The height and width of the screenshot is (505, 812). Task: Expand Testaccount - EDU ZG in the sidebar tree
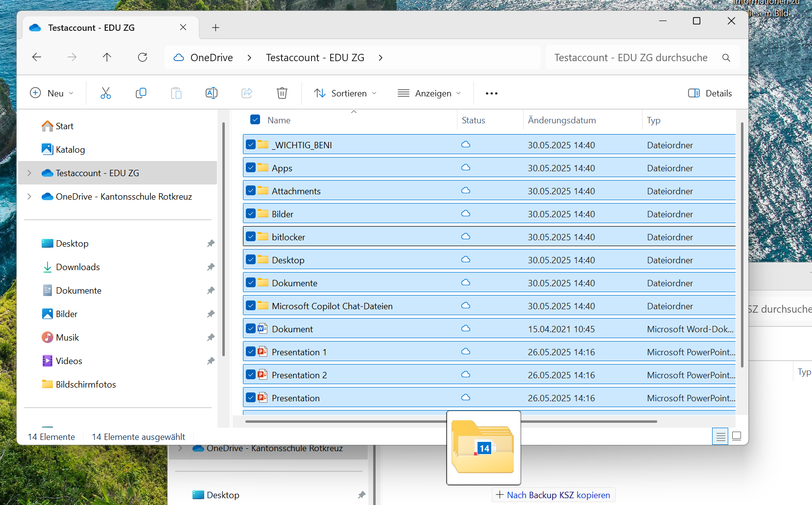click(x=29, y=173)
